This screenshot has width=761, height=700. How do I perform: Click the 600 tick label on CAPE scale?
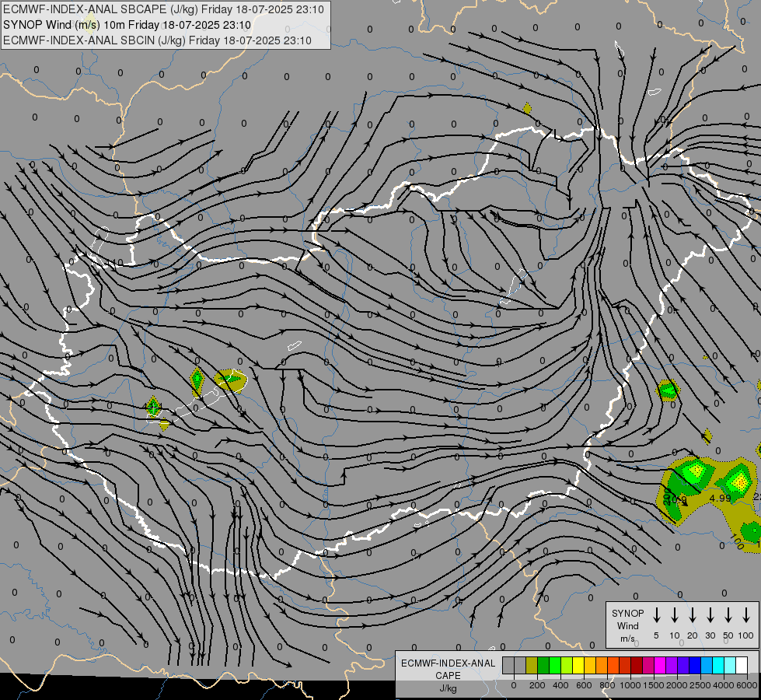pos(584,685)
